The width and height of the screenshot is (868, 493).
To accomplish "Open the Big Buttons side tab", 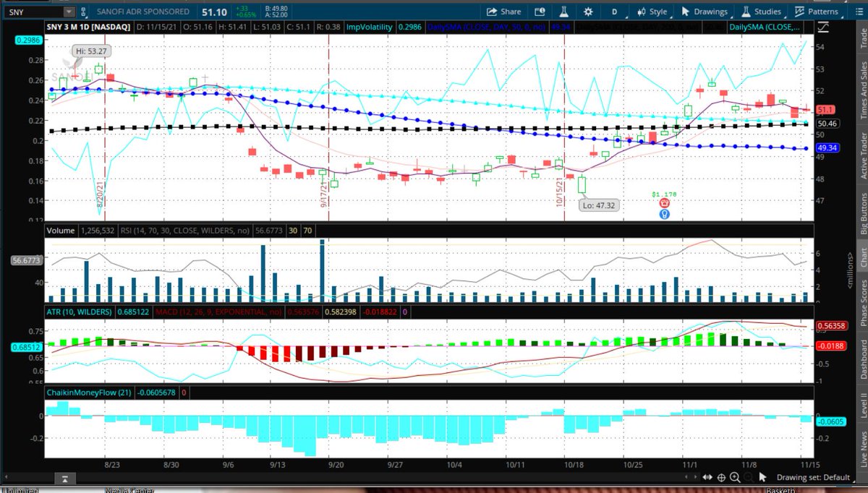I will [x=862, y=215].
